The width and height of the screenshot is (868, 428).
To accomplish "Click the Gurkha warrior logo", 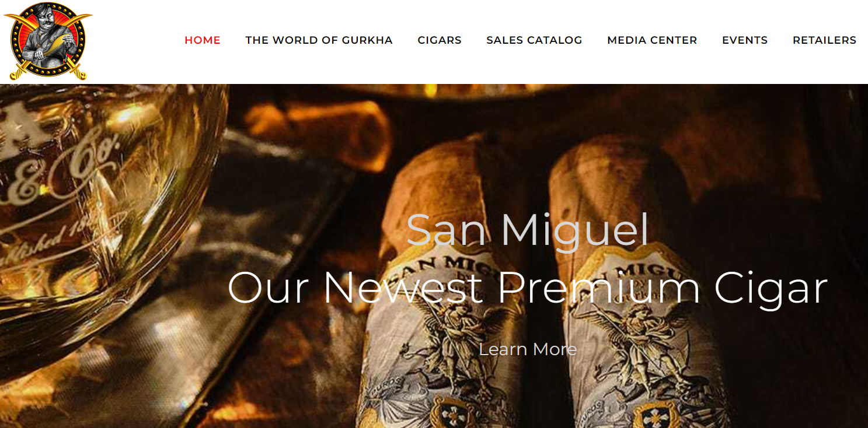I will [48, 41].
